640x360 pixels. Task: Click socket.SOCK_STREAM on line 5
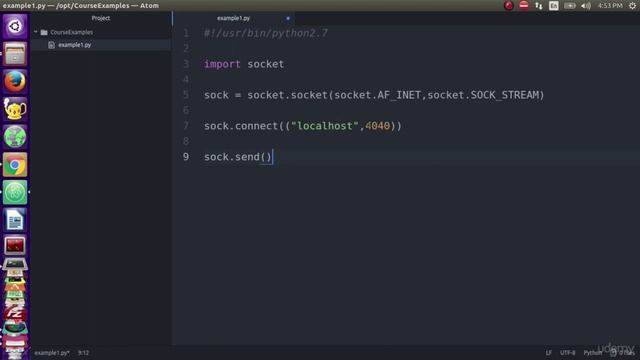click(483, 95)
